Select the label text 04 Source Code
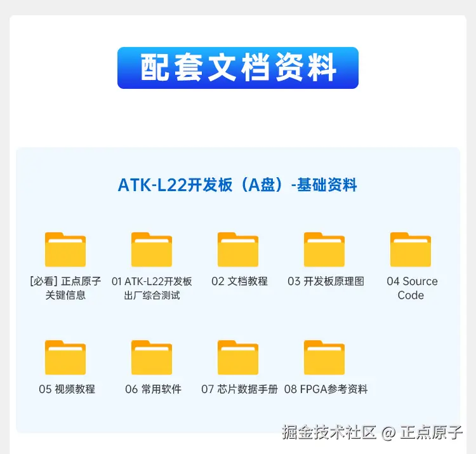Image resolution: width=476 pixels, height=454 pixels. click(412, 288)
